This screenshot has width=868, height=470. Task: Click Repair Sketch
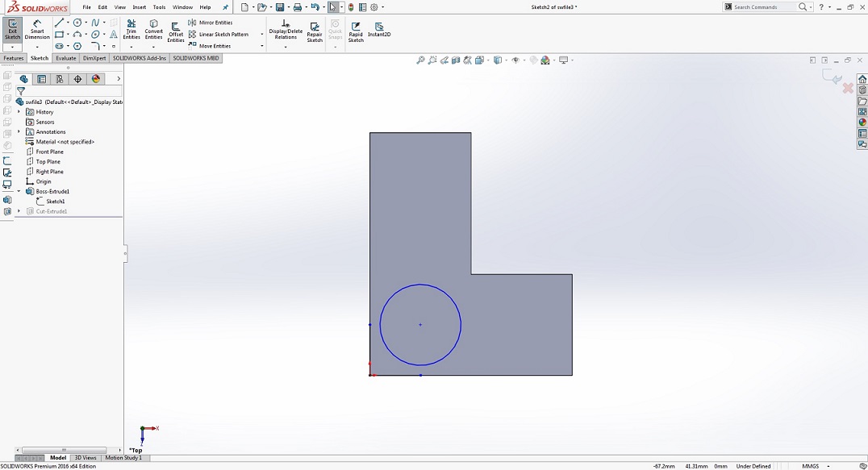[315, 32]
